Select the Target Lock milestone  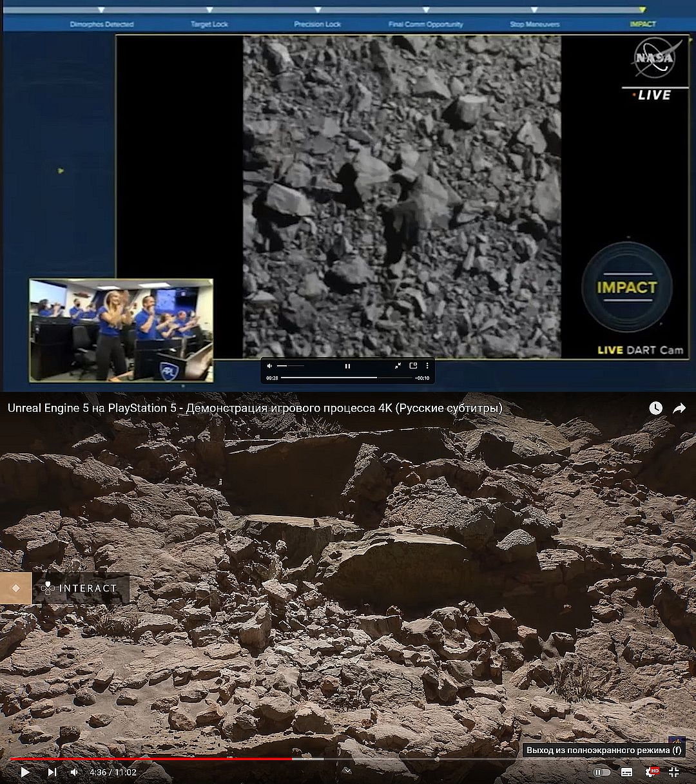click(209, 24)
